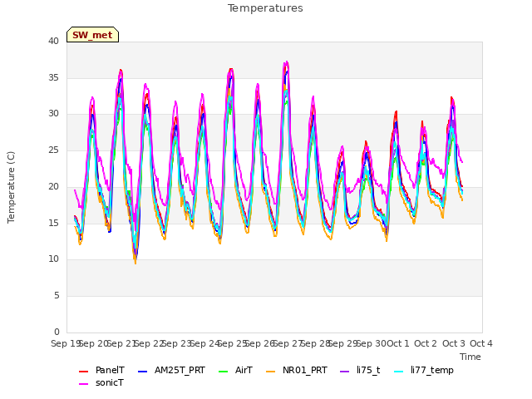Click the Temperatures chart title
The height and width of the screenshot is (399, 532).
[x=265, y=8]
